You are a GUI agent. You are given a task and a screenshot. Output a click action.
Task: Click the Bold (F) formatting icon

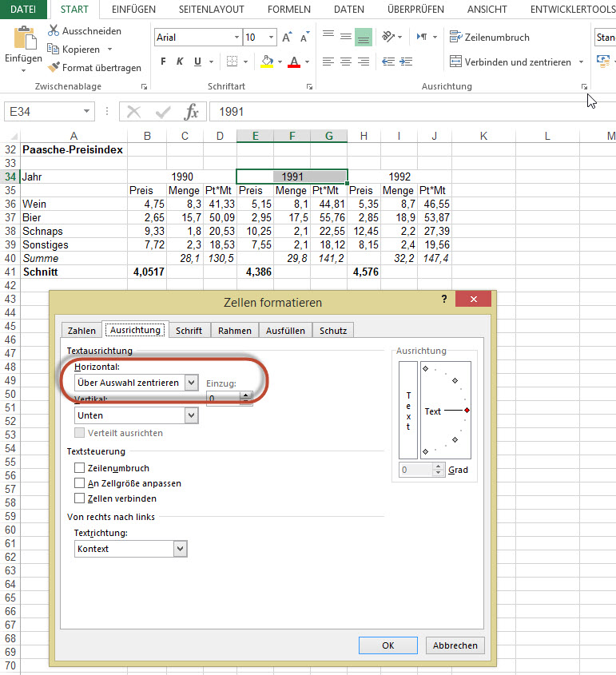tap(163, 62)
